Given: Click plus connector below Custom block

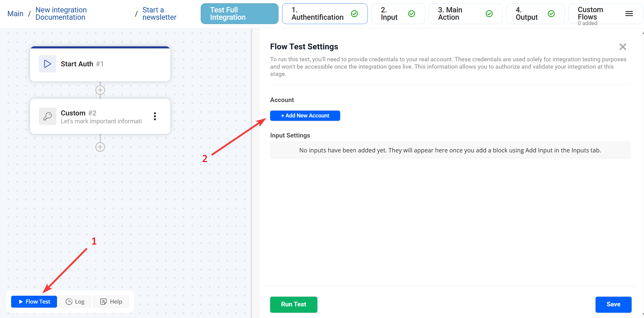Looking at the screenshot, I should pos(100,147).
